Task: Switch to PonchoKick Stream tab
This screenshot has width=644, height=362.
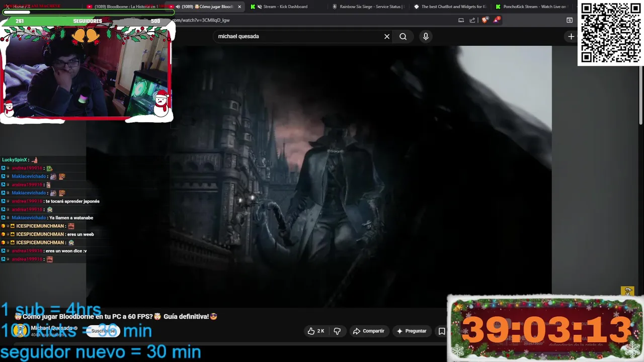Action: (x=531, y=7)
